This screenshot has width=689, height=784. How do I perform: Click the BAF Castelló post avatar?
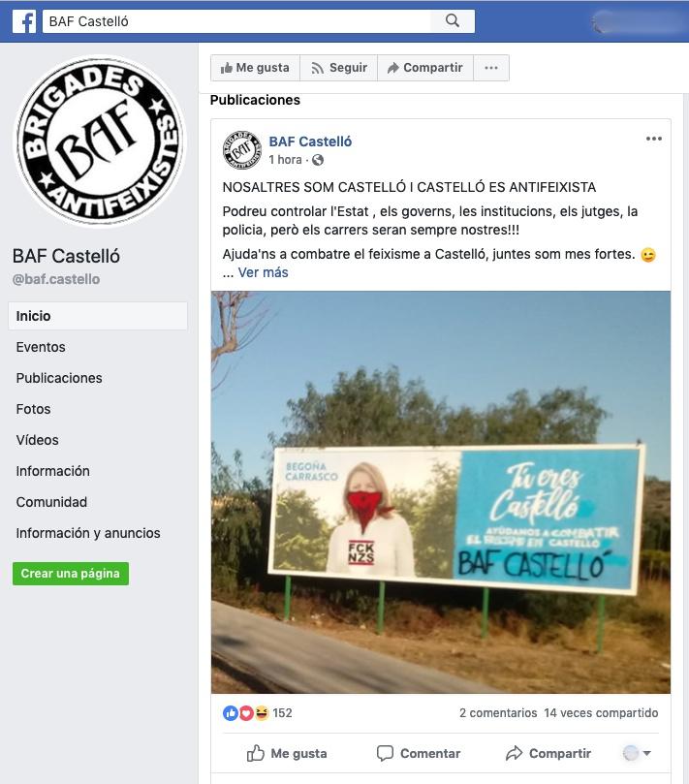pyautogui.click(x=242, y=149)
